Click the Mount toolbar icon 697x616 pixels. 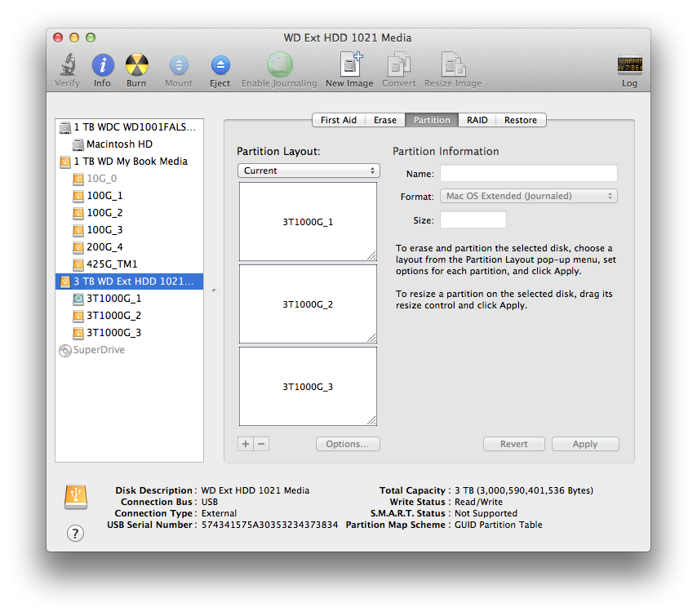[179, 65]
